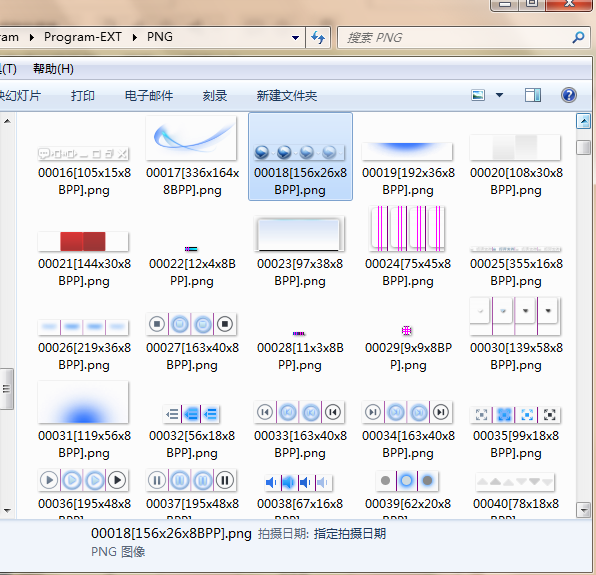The width and height of the screenshot is (596, 575).
Task: Click the PNG breadcrumb folder
Action: pos(160,37)
